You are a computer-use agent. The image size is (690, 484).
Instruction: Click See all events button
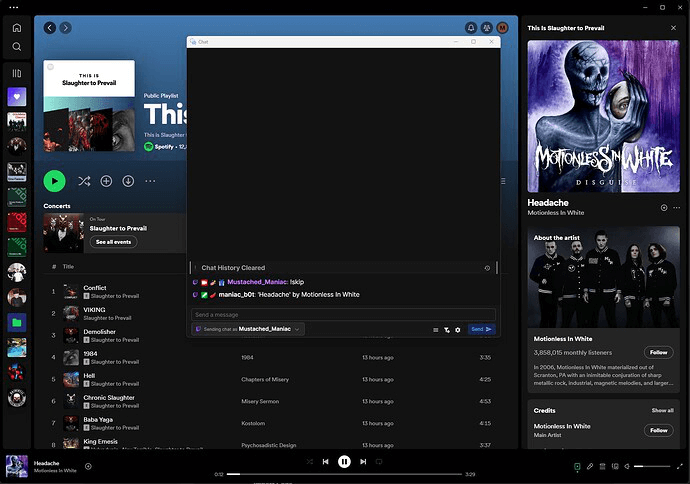(x=114, y=242)
